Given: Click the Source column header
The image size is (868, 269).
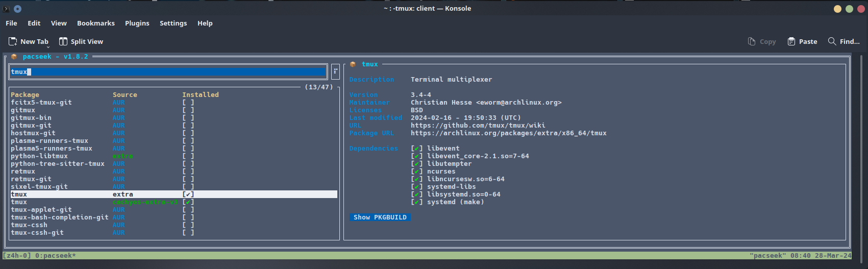Looking at the screenshot, I should (x=125, y=95).
